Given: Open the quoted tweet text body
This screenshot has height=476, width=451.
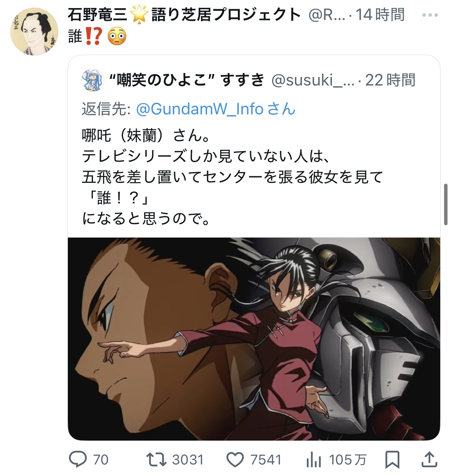Looking at the screenshot, I should pyautogui.click(x=233, y=177).
